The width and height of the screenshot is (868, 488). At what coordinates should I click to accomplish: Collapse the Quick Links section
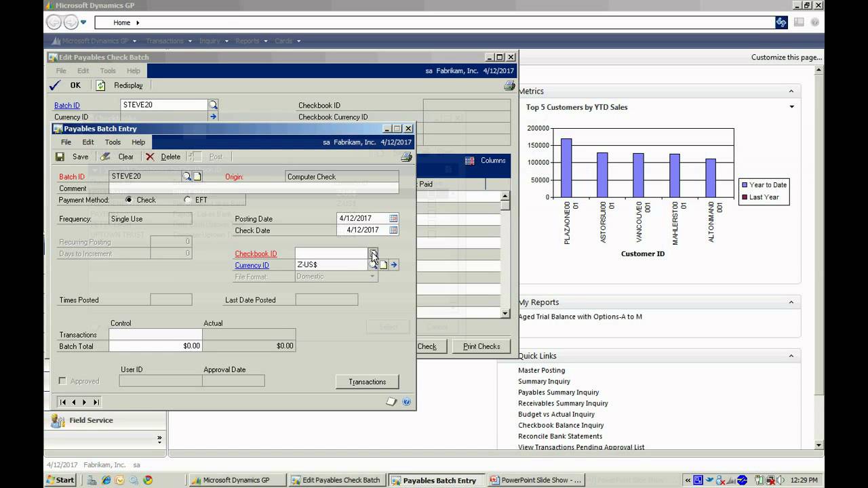coord(791,356)
